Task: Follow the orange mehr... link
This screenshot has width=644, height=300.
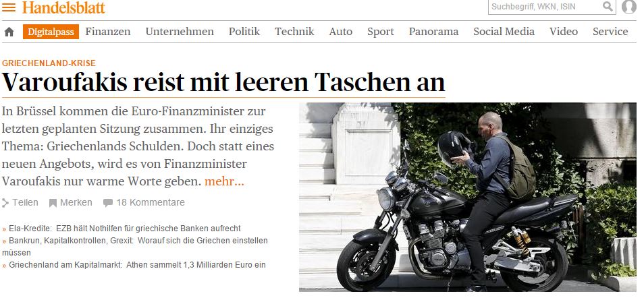Action: click(x=224, y=181)
